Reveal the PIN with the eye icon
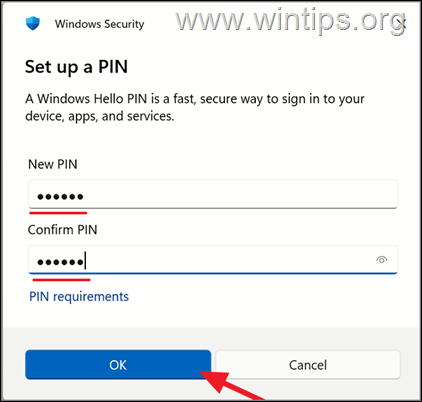Screen dimensions: 422x402 pos(382,260)
